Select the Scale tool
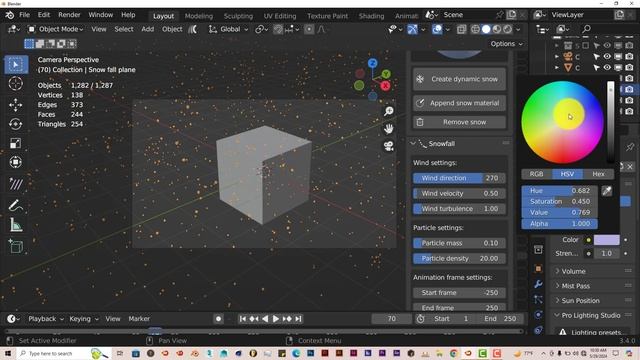640x360 pixels. (x=16, y=143)
